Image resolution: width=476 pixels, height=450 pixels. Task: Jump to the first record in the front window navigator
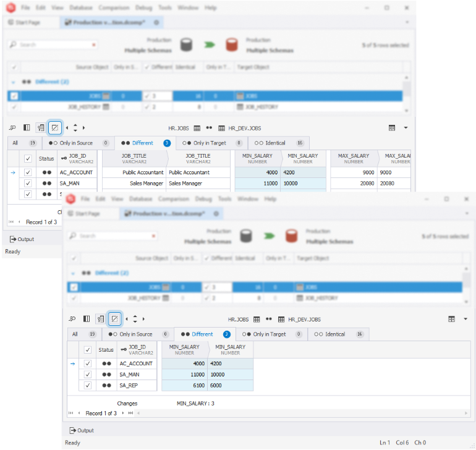[x=70, y=413]
